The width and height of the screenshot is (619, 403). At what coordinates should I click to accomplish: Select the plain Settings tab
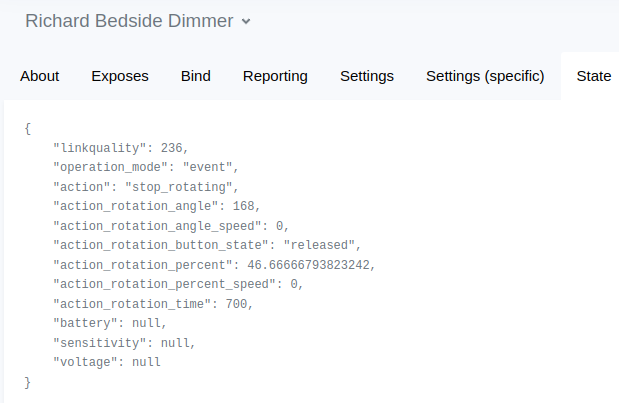coord(367,76)
